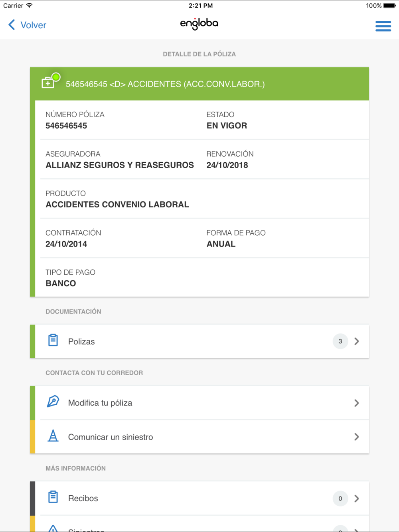Go back using the Volver link
The height and width of the screenshot is (532, 399).
34,25
